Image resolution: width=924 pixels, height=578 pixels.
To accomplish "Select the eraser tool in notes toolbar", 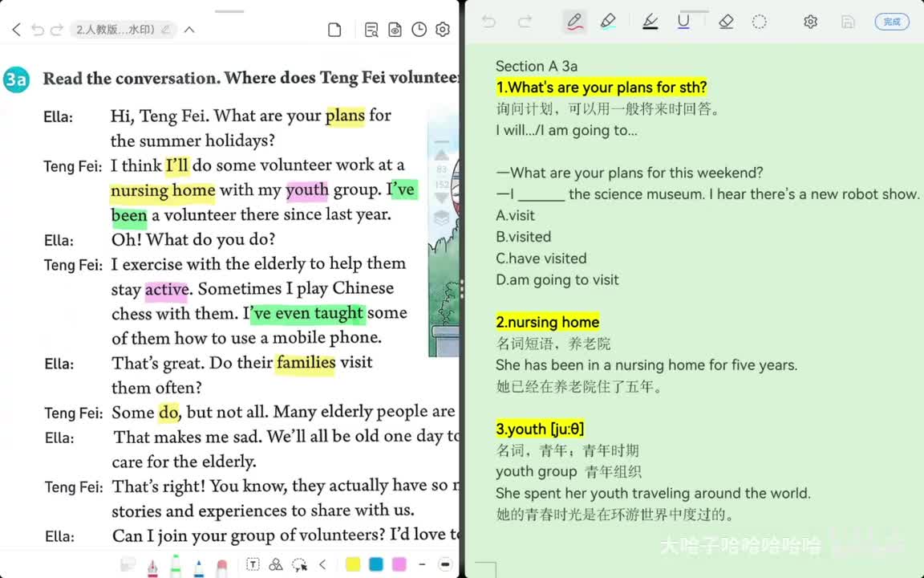I will pos(726,22).
